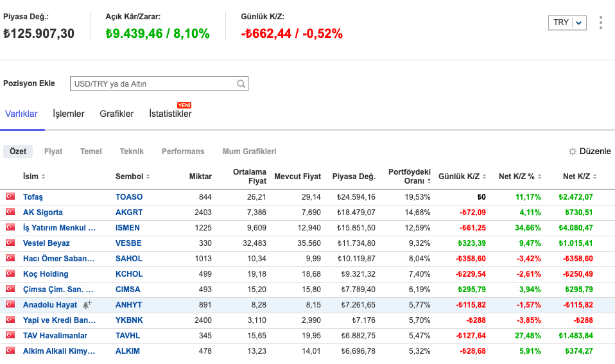Show the Mum Grafikleri view
This screenshot has width=615, height=364.
pos(249,152)
